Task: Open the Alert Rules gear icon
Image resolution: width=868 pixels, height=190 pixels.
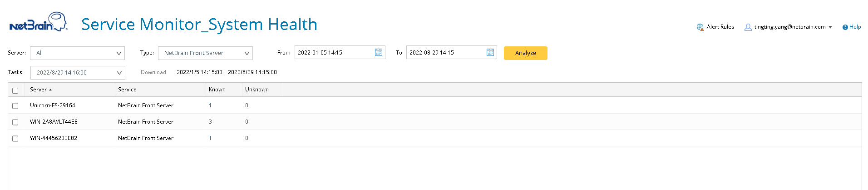Action: coord(700,27)
